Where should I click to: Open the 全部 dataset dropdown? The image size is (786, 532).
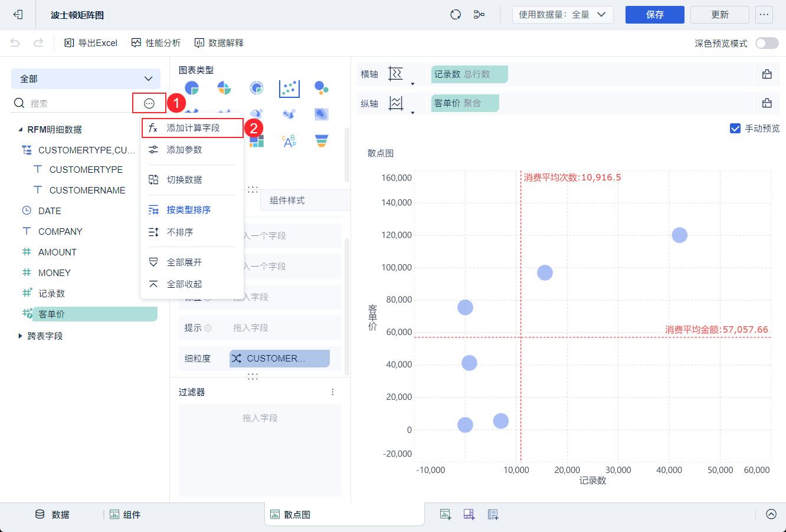coord(86,78)
